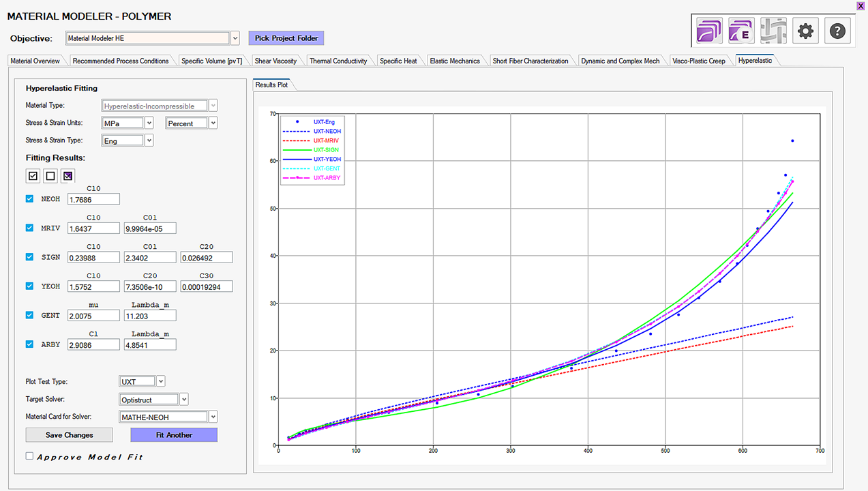868x491 pixels.
Task: Open the Visco-Plastic Creep tab
Action: coord(698,61)
